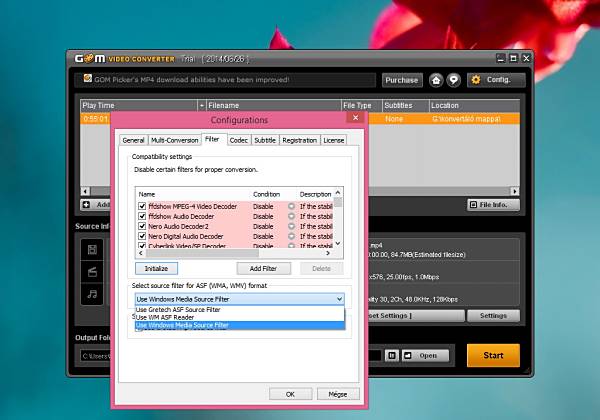Viewport: 600px width, 420px height.
Task: Switch to the License tab
Action: coord(334,140)
